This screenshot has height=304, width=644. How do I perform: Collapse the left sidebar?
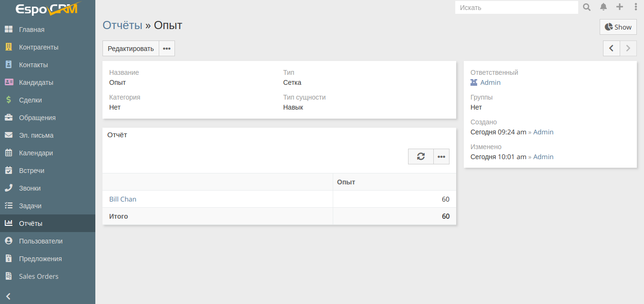point(8,296)
